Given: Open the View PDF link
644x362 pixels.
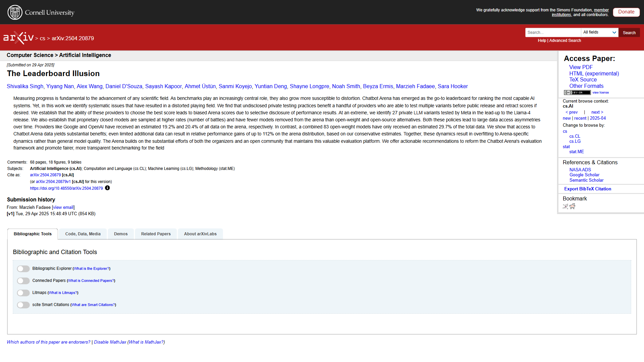Looking at the screenshot, I should point(581,67).
